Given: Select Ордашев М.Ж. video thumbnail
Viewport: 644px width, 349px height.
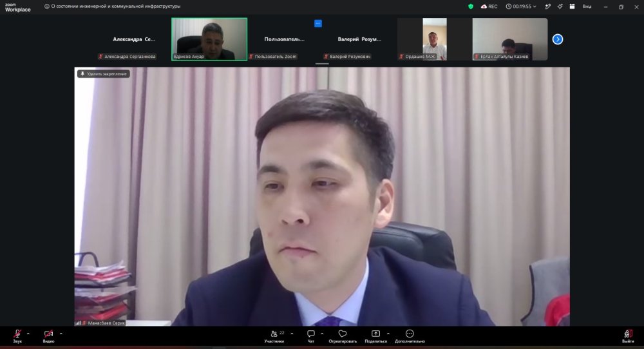Looking at the screenshot, I should click(434, 39).
